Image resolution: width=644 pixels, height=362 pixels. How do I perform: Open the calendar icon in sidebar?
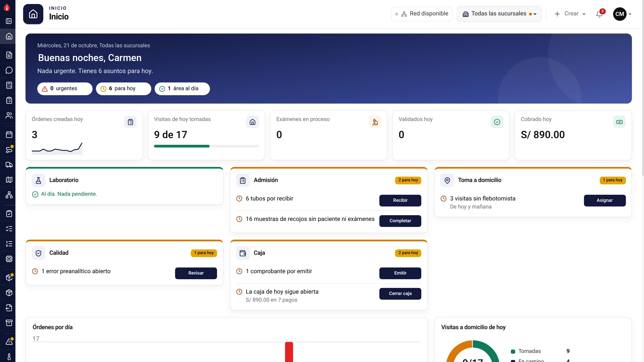click(x=9, y=134)
